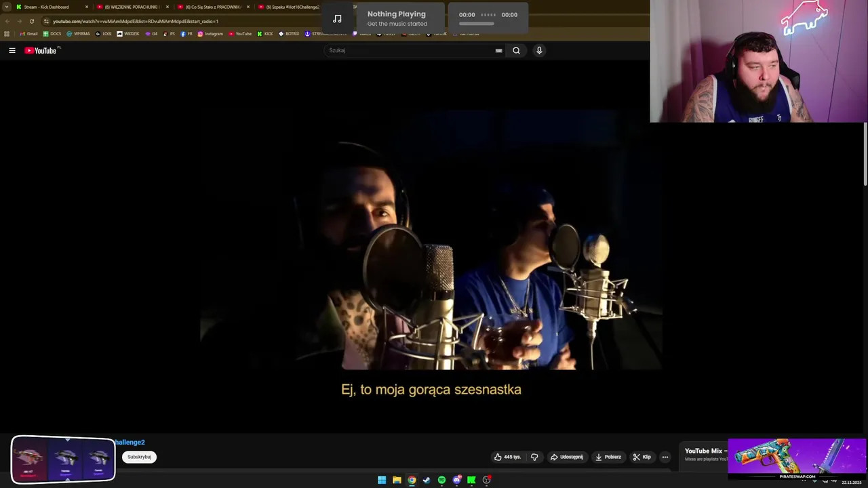This screenshot has height=488, width=868.
Task: Seek the media widget progress bar
Action: click(477, 24)
